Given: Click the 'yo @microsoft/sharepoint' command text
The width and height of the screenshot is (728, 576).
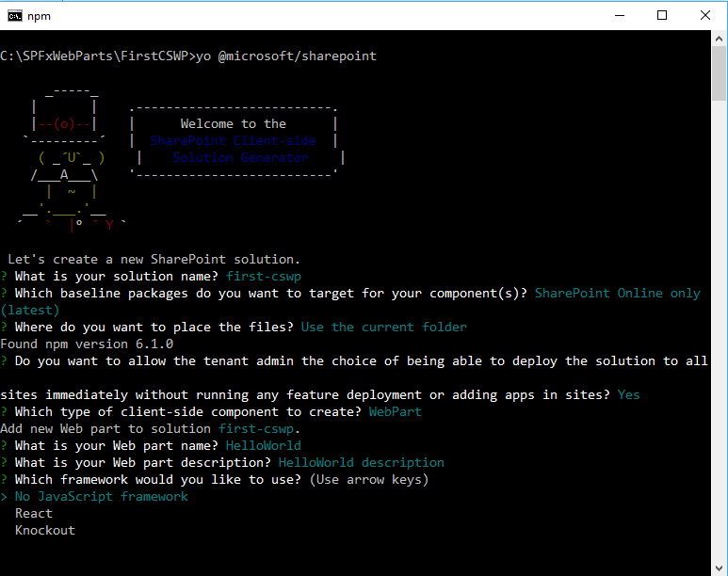Looking at the screenshot, I should tap(285, 56).
